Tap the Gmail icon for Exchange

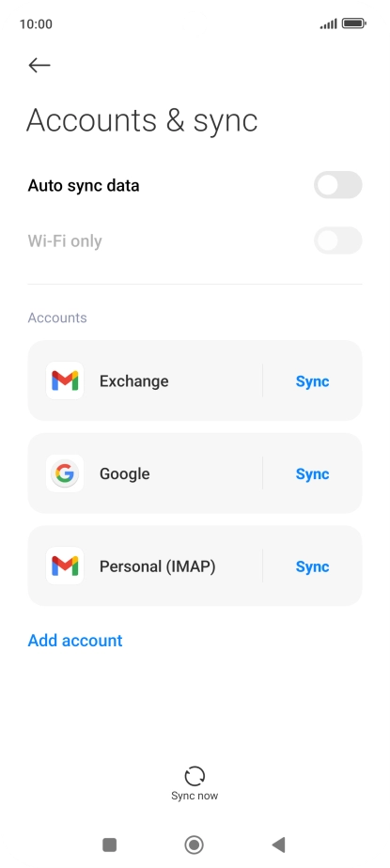coord(65,380)
